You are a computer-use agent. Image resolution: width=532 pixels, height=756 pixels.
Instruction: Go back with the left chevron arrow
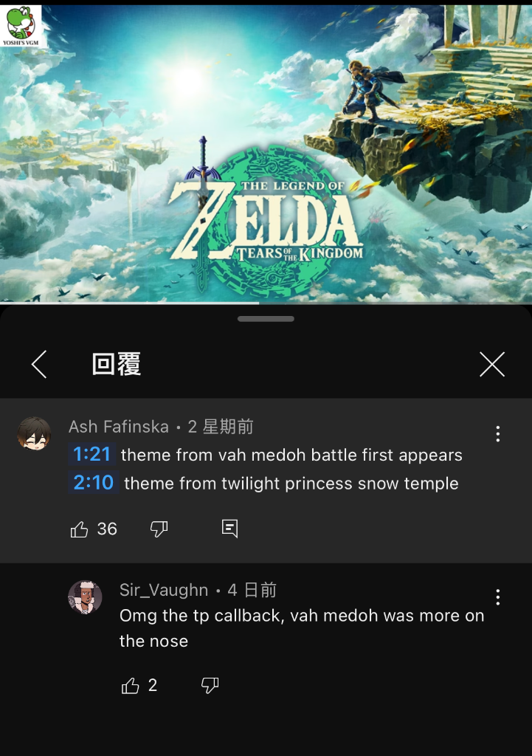(x=39, y=364)
